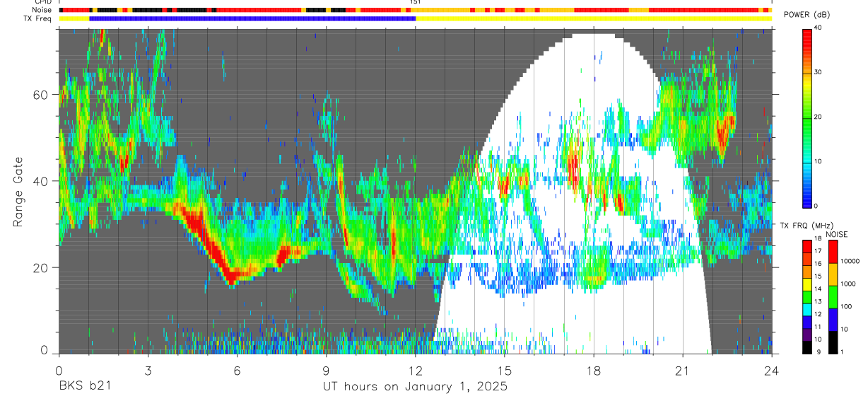Click the 'Range Gate' y-axis title
The height and width of the screenshot is (401, 868).
[x=18, y=192]
